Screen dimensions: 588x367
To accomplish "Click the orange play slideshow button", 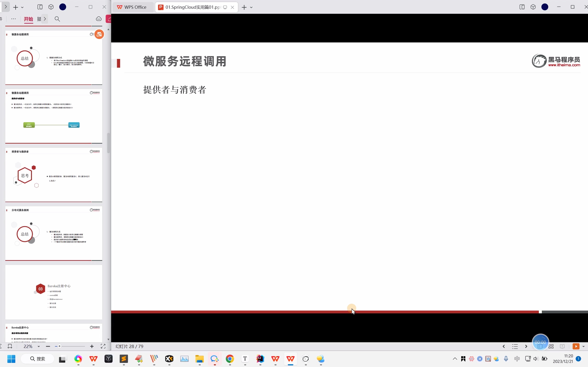I will [576, 346].
